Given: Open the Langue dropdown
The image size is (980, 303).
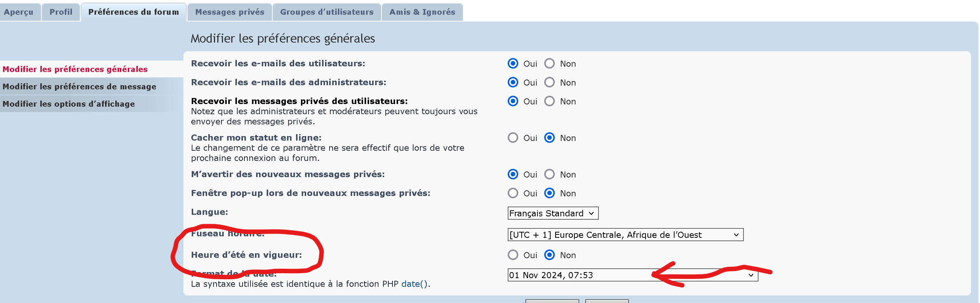Looking at the screenshot, I should tap(553, 214).
